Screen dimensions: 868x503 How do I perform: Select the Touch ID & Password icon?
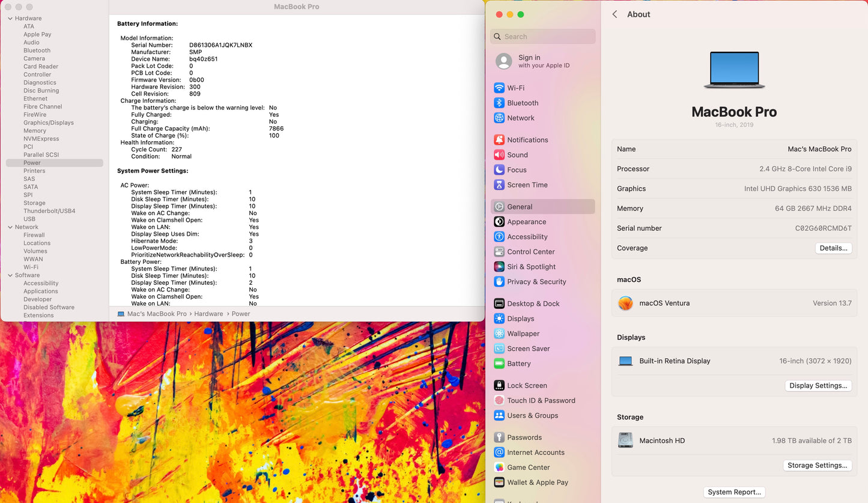point(499,401)
